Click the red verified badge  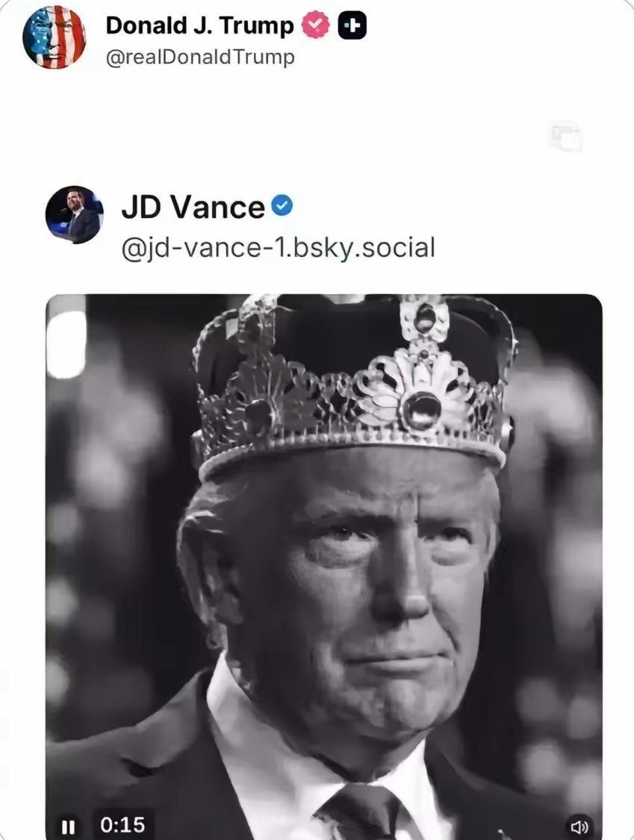coord(314,26)
